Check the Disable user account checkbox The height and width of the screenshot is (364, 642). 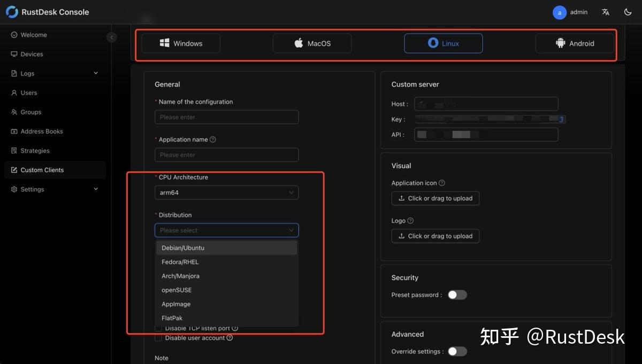pos(158,337)
